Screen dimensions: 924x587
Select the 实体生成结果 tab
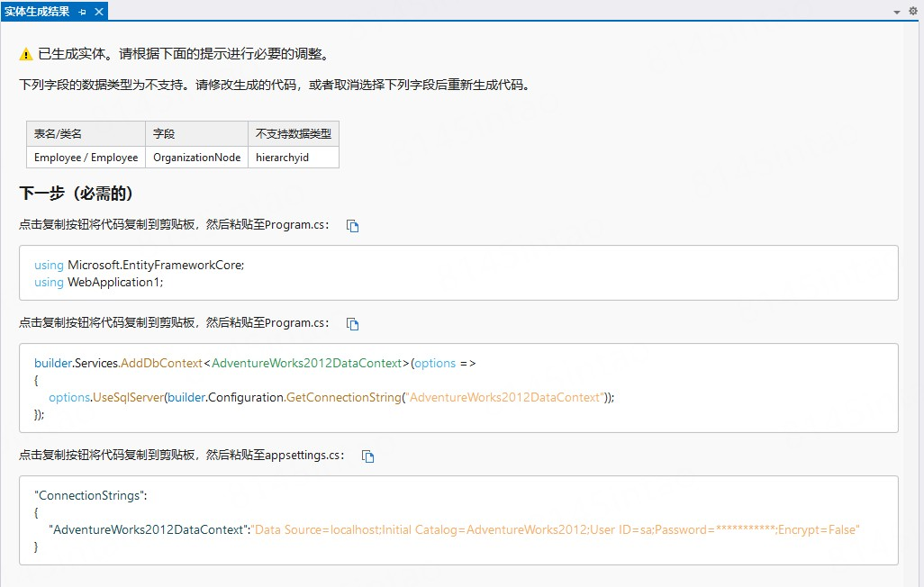coord(36,12)
